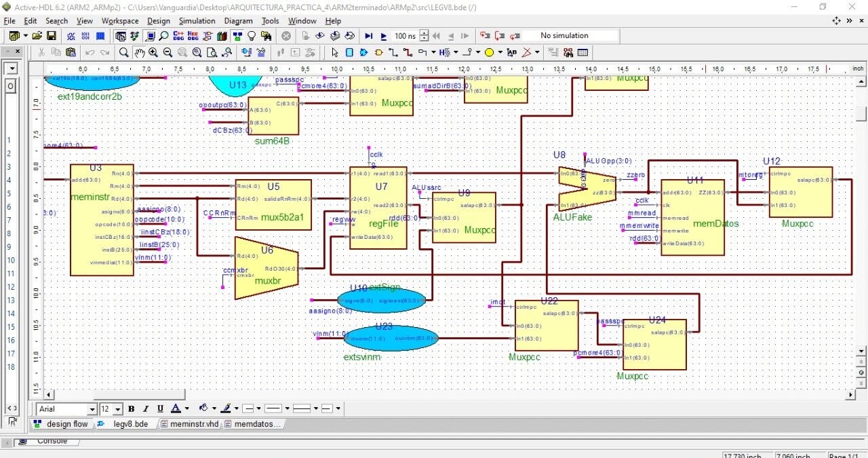Screen dimensions: 868x458
Task: Toggle Underline text formatting
Action: [160, 409]
